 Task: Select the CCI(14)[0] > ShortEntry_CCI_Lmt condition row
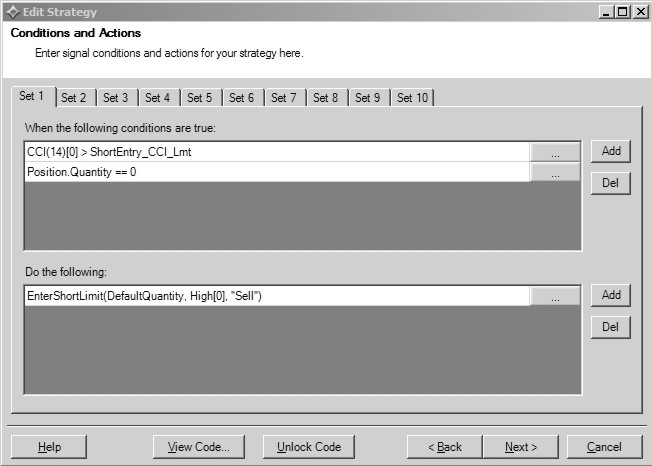(277, 152)
